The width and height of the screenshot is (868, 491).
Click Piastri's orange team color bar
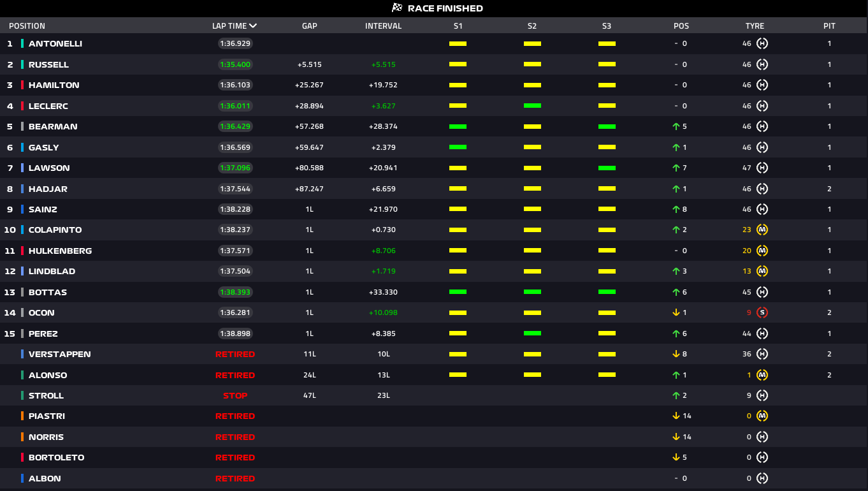[22, 416]
